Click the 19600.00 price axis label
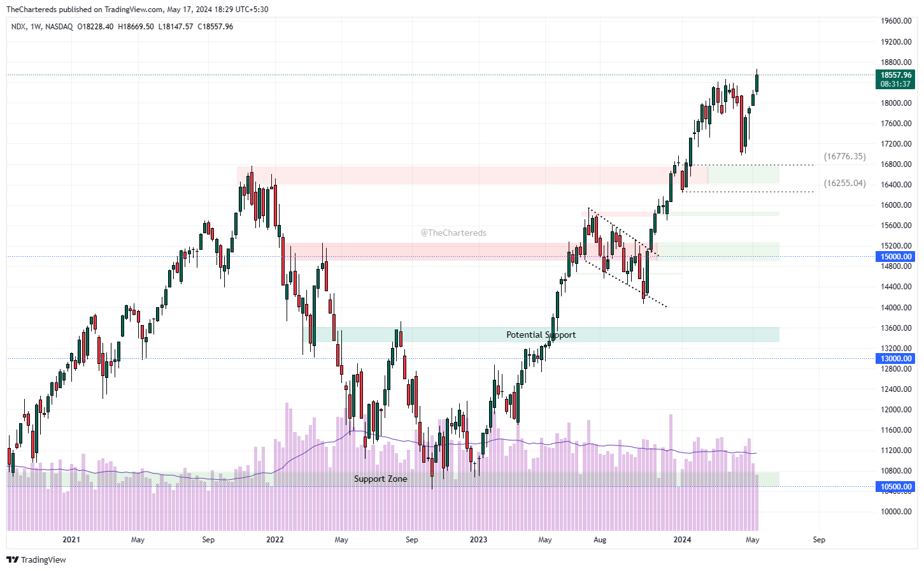This screenshot has height=571, width=924. tap(896, 21)
